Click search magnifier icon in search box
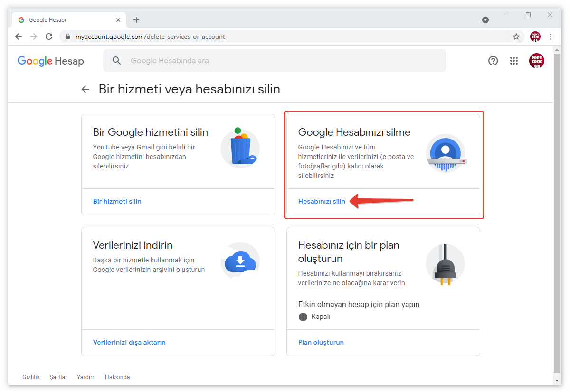Screen dimensions: 570x392 117,61
